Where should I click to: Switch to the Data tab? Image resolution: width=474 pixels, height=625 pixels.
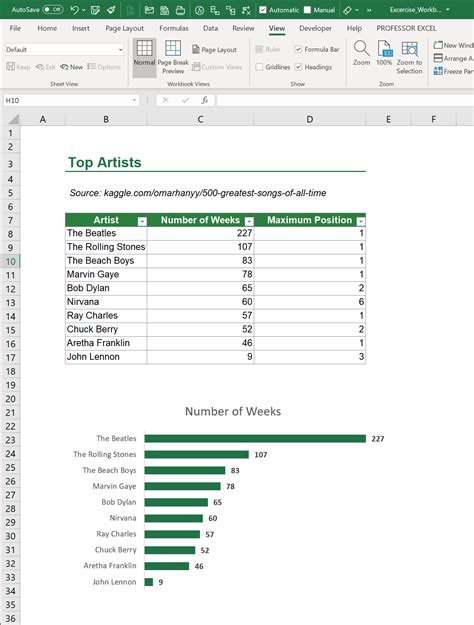click(210, 28)
